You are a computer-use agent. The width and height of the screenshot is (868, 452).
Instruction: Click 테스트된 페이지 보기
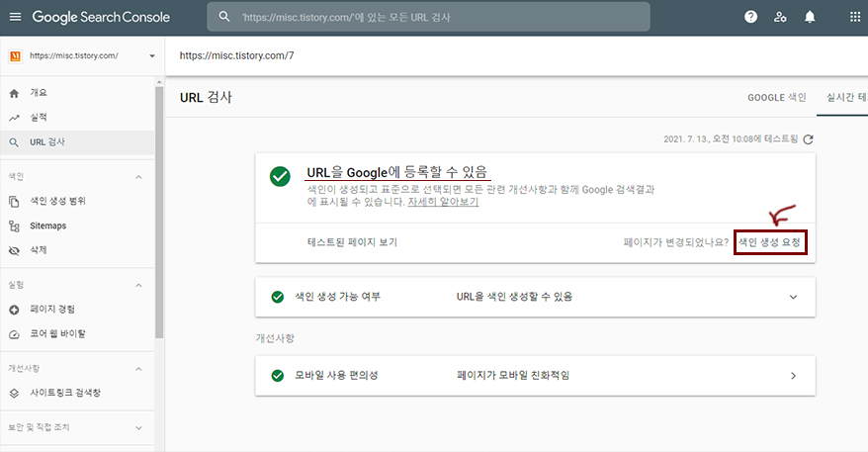(353, 242)
